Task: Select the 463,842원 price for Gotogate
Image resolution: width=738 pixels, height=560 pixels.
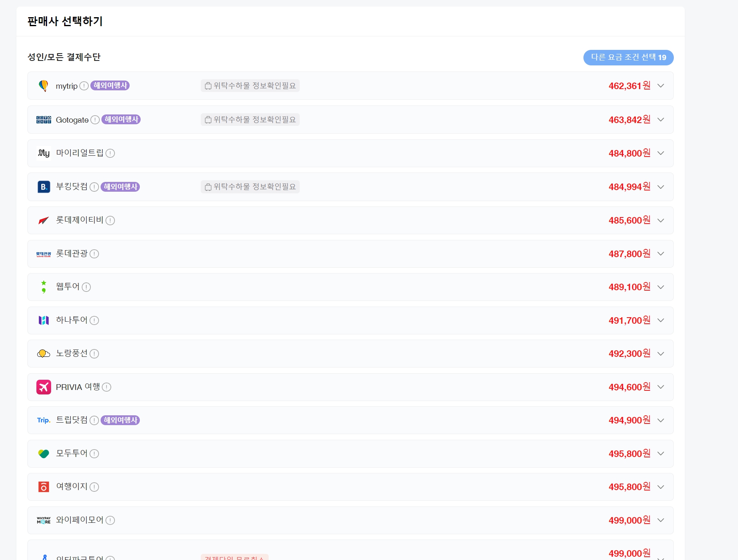Action: click(x=630, y=120)
